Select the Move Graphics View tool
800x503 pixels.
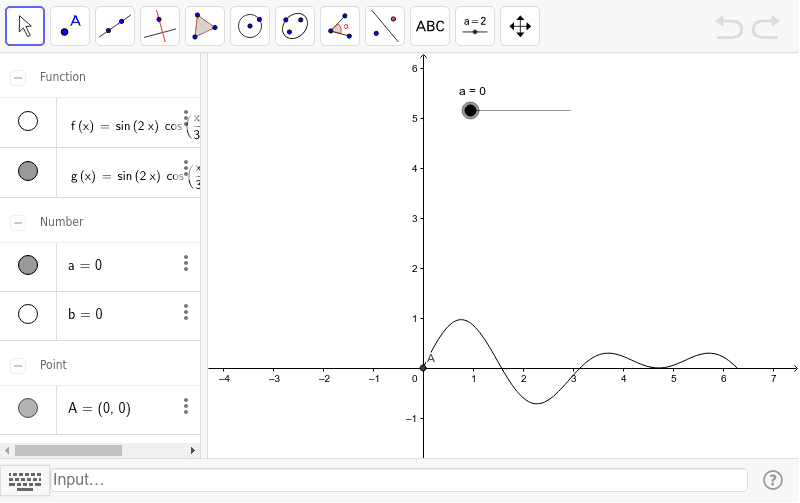pos(520,26)
